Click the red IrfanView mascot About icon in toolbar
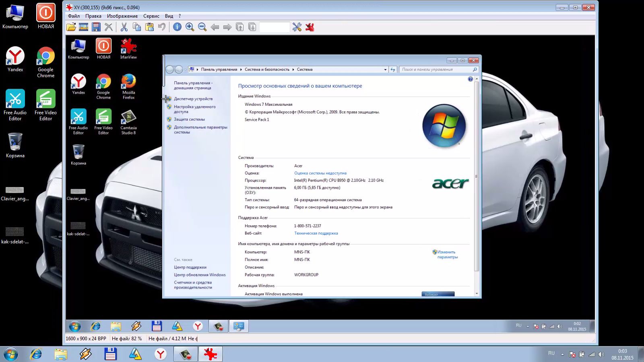The height and width of the screenshot is (362, 644). (x=310, y=27)
